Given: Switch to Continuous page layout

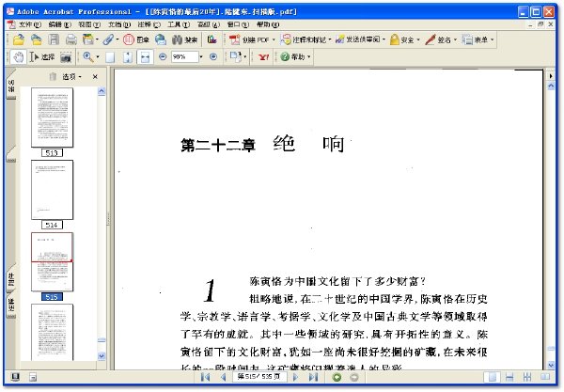Looking at the screenshot, I should 509,377.
